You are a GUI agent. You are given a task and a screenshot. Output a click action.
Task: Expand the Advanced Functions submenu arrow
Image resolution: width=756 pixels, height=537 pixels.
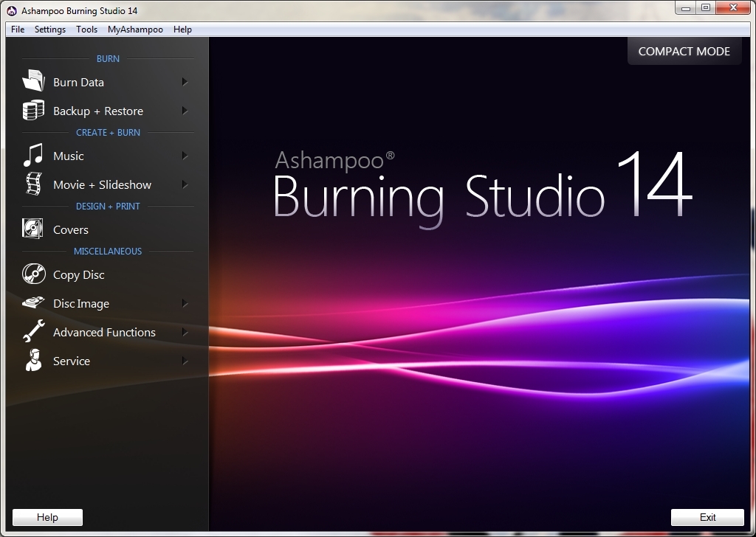(185, 333)
